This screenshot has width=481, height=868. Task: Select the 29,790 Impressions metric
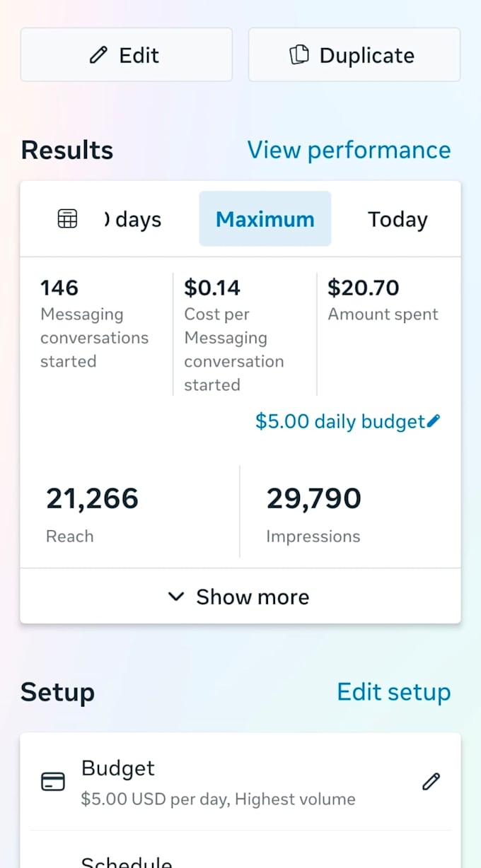click(x=313, y=514)
